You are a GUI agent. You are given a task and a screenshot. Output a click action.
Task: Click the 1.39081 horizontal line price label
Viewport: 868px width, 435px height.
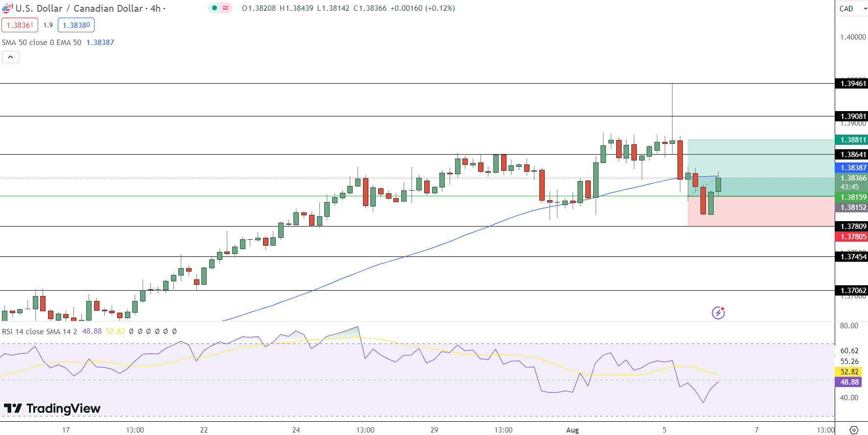(851, 116)
